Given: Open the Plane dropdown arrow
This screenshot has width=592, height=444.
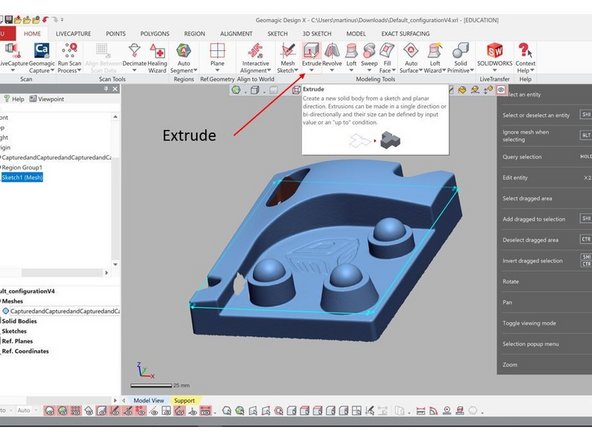Looking at the screenshot, I should point(217,70).
